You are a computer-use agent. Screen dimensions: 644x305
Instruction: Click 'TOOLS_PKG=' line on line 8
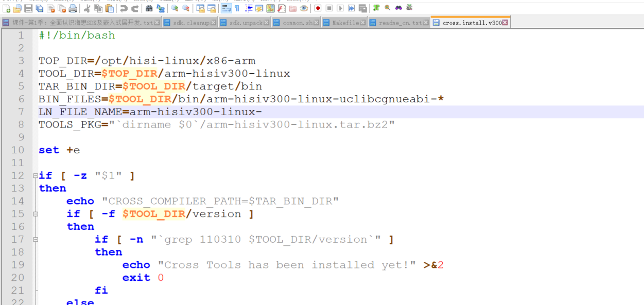(217, 124)
